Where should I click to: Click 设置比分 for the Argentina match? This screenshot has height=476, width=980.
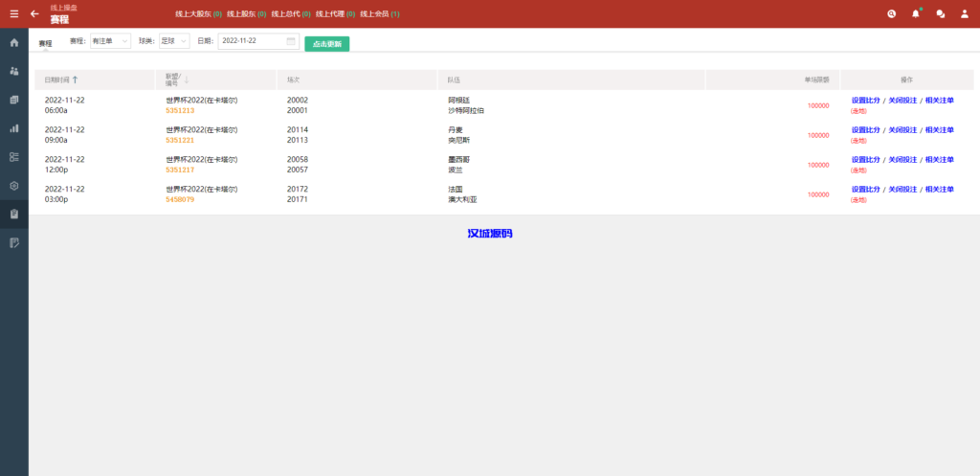click(x=865, y=100)
